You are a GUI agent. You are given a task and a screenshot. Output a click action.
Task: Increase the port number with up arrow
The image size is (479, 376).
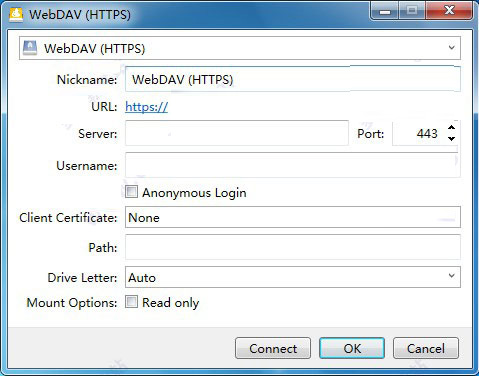pyautogui.click(x=451, y=128)
